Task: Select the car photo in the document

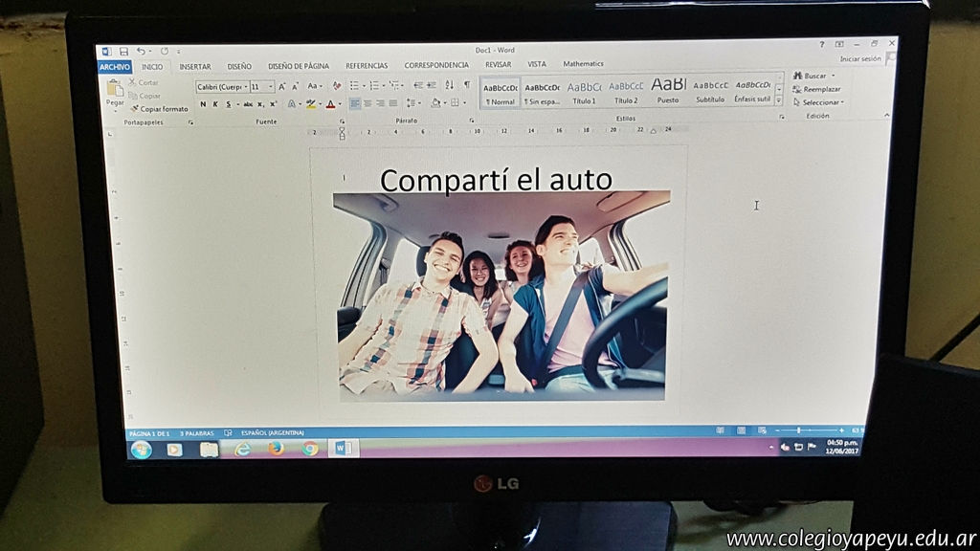Action: (501, 297)
